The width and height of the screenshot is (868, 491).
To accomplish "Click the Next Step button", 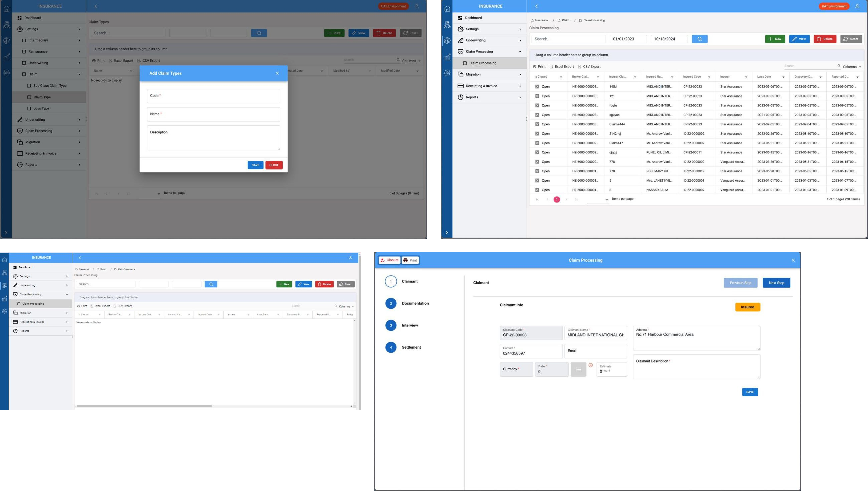I will pyautogui.click(x=776, y=283).
